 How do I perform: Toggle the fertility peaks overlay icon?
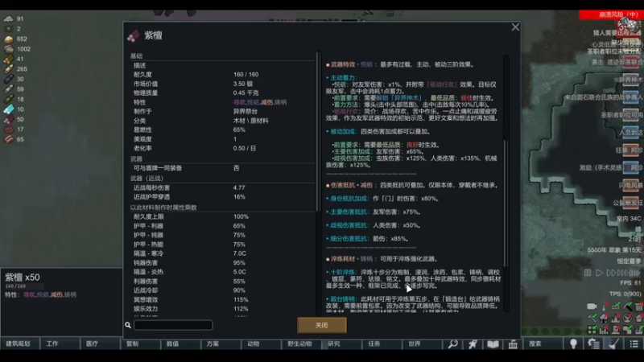click(x=616, y=318)
